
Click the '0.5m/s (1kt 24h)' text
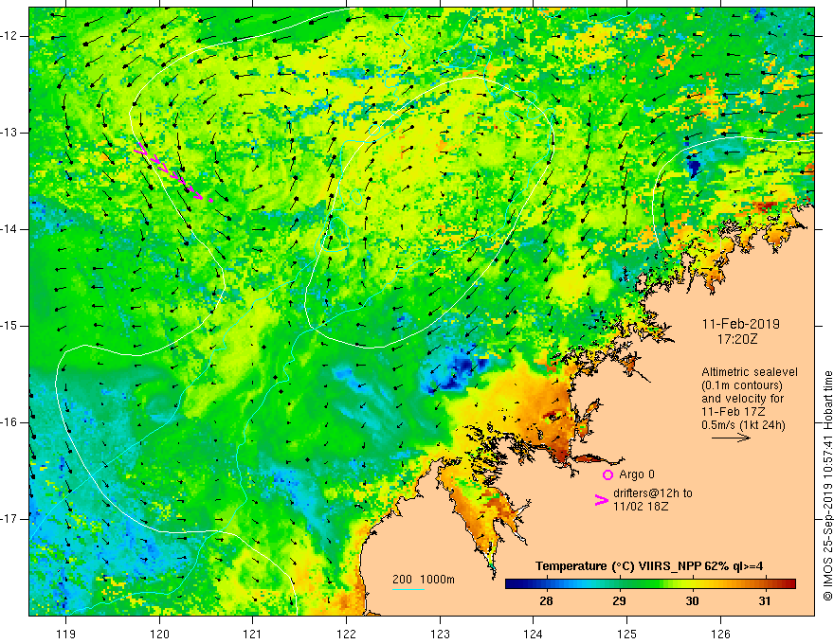[x=743, y=425]
